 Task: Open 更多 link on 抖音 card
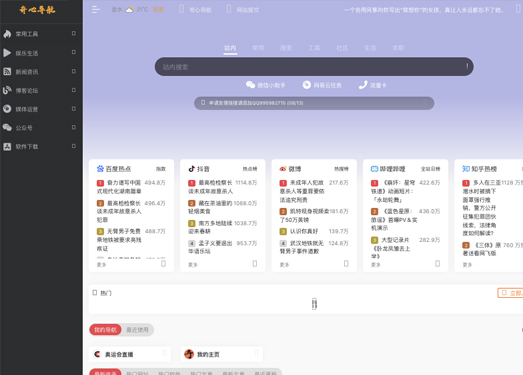[x=193, y=265]
